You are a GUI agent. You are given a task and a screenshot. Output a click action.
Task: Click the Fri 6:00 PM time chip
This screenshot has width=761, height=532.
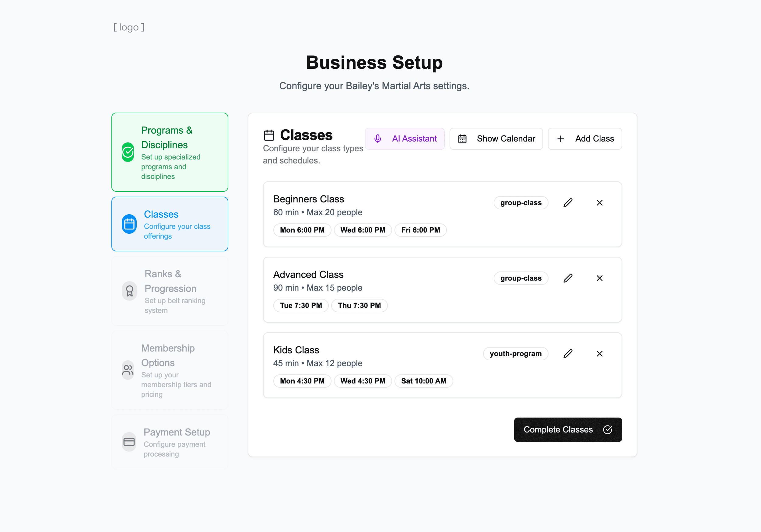pyautogui.click(x=420, y=230)
